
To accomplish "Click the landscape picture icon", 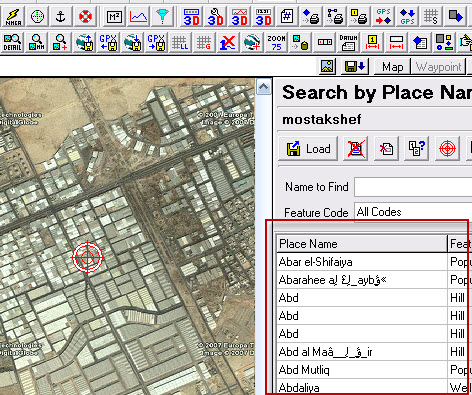I will 328,67.
